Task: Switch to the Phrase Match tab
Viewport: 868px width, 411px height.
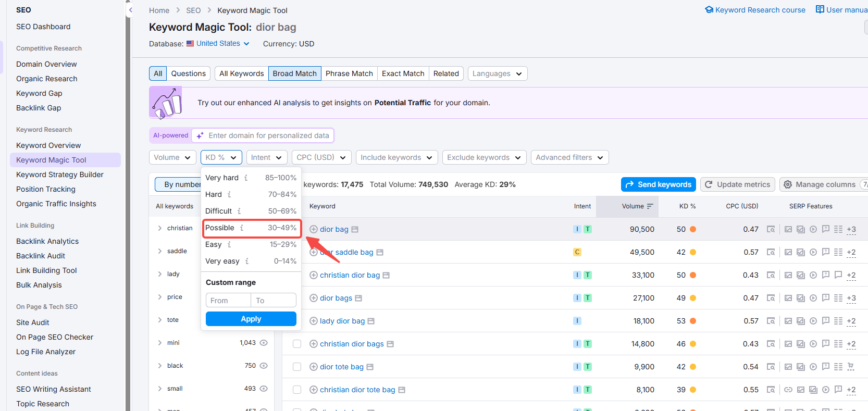Action: coord(349,73)
